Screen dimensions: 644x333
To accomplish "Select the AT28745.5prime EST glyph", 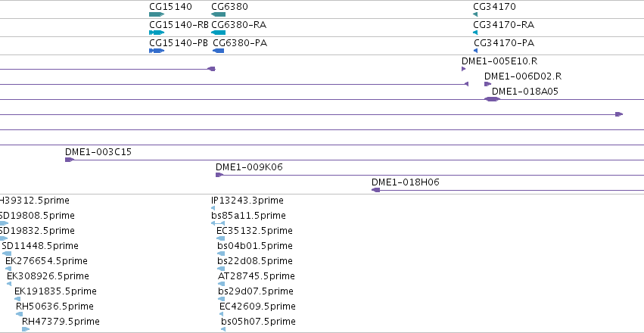I will 222,284.
